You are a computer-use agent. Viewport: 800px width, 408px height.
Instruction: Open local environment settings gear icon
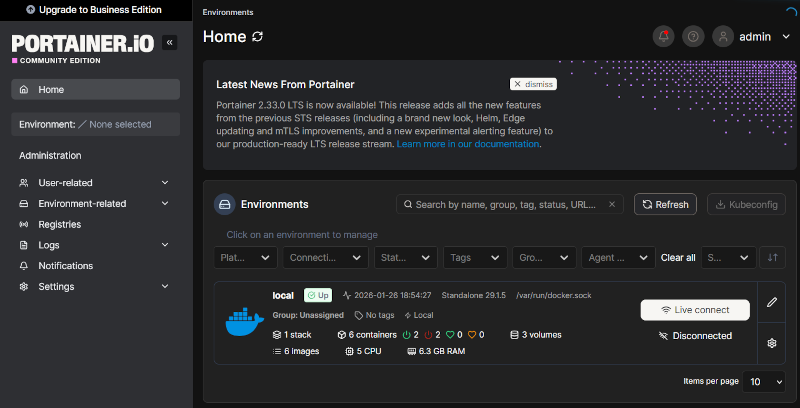click(x=771, y=343)
